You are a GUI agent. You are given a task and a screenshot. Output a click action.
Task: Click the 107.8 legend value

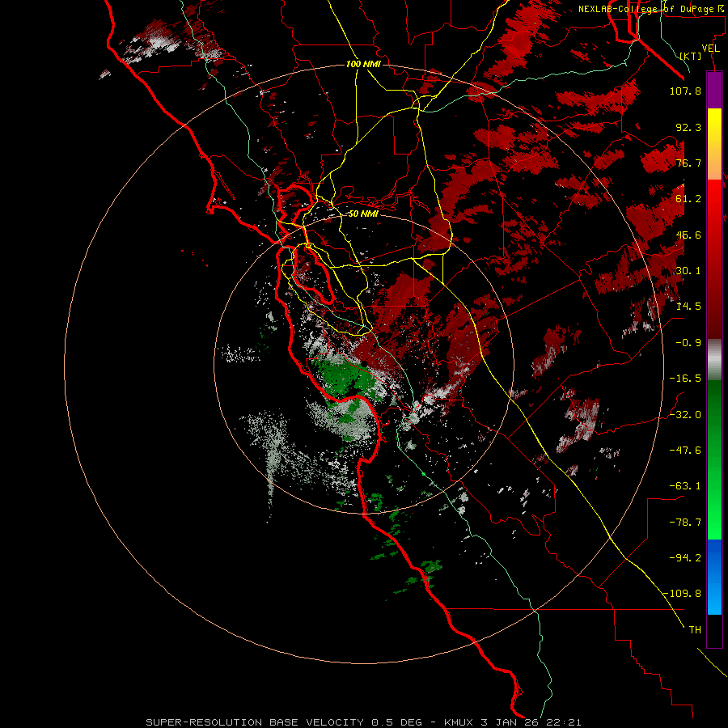tap(685, 91)
